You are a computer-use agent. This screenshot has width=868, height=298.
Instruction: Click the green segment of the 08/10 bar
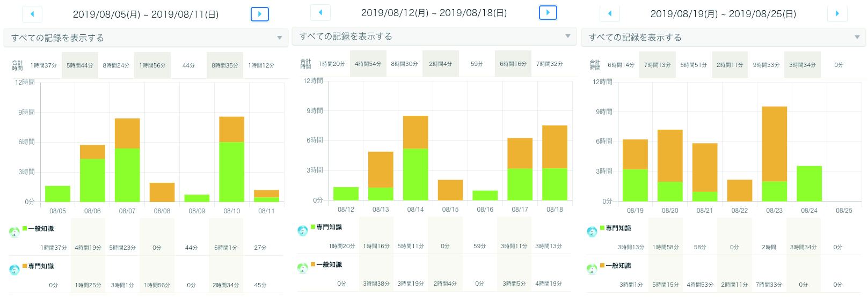click(231, 172)
